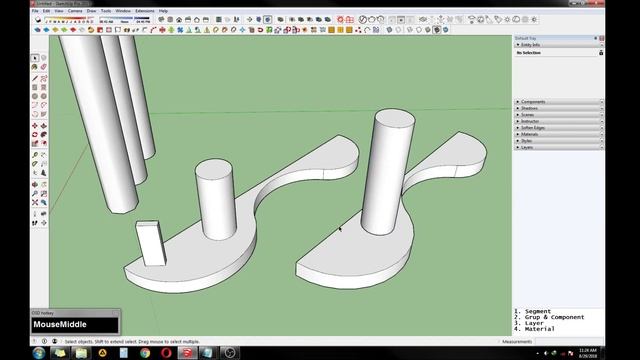The image size is (640, 360).
Task: Toggle the highlighted icon in second toolbar row
Action: [x=437, y=30]
